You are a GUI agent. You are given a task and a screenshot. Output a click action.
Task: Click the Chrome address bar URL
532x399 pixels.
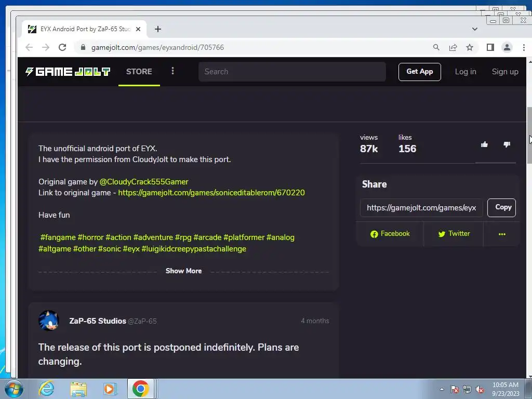pyautogui.click(x=158, y=47)
